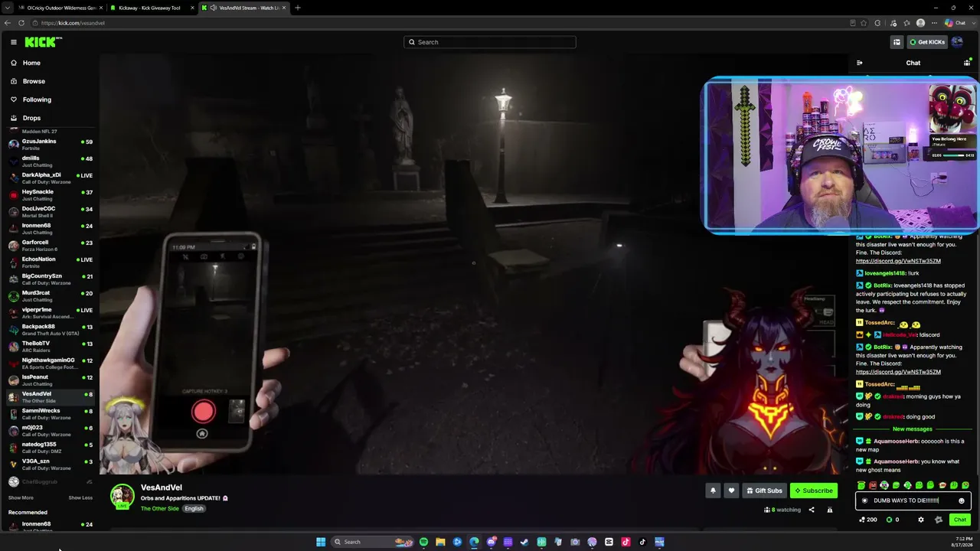Viewport: 980px width, 551px height.
Task: Open the chat identity badge icon beside gear
Action: coord(939,520)
